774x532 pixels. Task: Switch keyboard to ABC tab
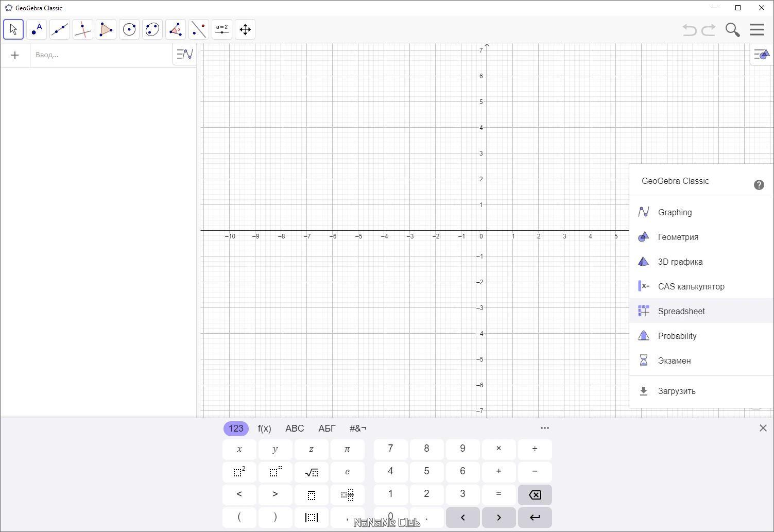295,428
